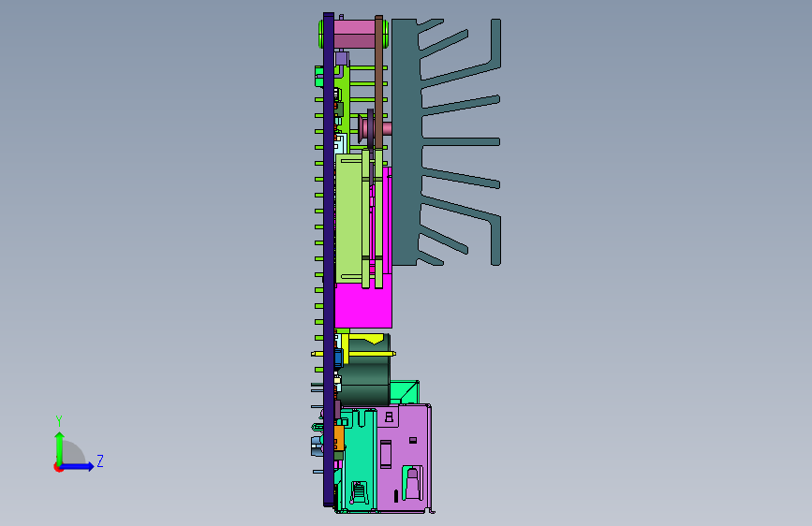
Task: Select the brown vertical daughter board
Action: click(x=379, y=81)
